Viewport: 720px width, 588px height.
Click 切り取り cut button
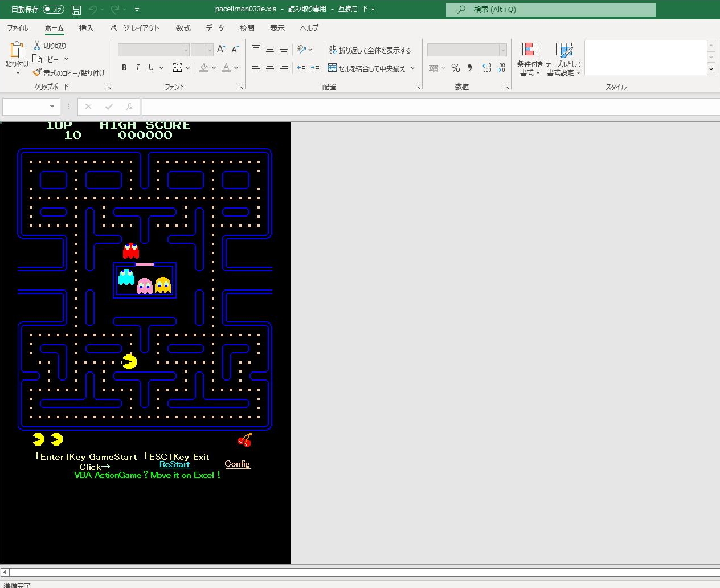[50, 46]
